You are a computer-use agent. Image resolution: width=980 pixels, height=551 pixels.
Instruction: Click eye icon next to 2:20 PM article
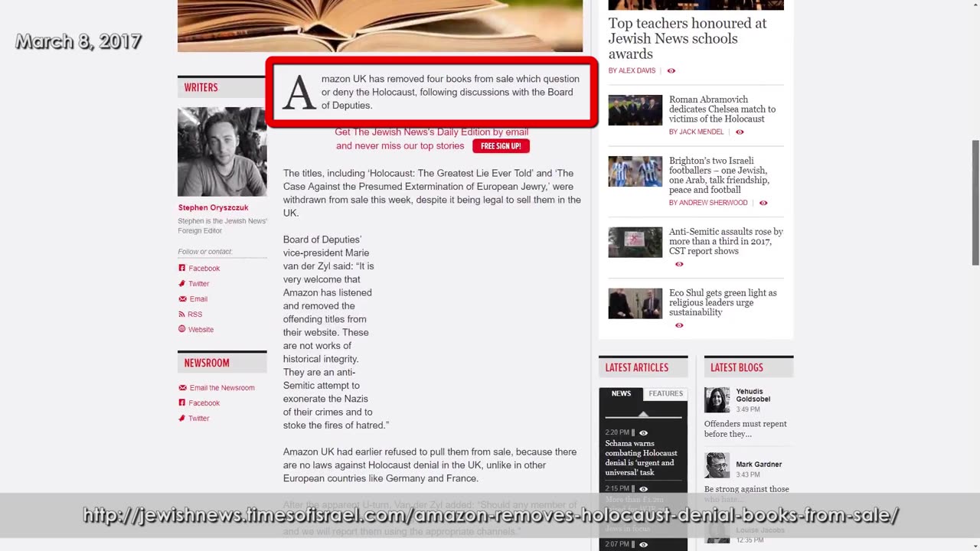[643, 432]
